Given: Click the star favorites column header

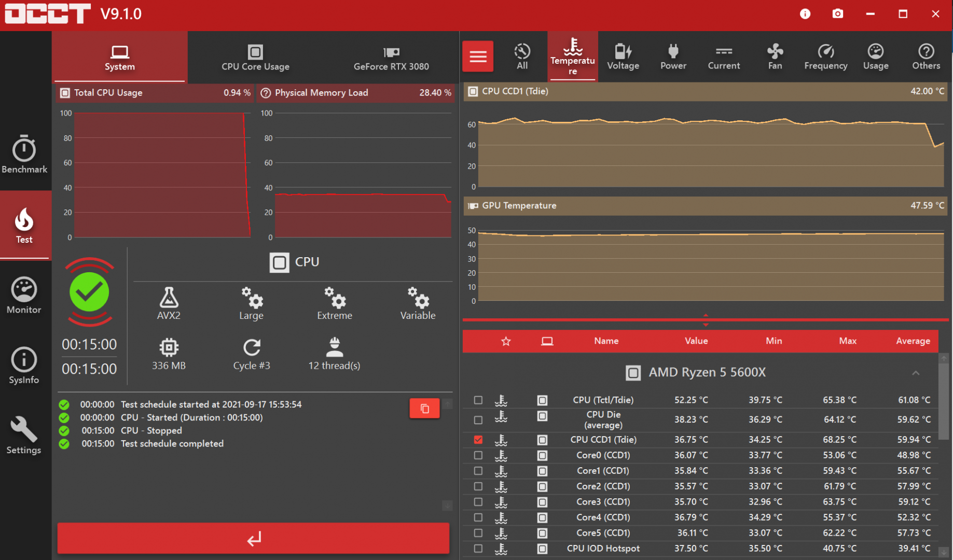Looking at the screenshot, I should pyautogui.click(x=506, y=341).
